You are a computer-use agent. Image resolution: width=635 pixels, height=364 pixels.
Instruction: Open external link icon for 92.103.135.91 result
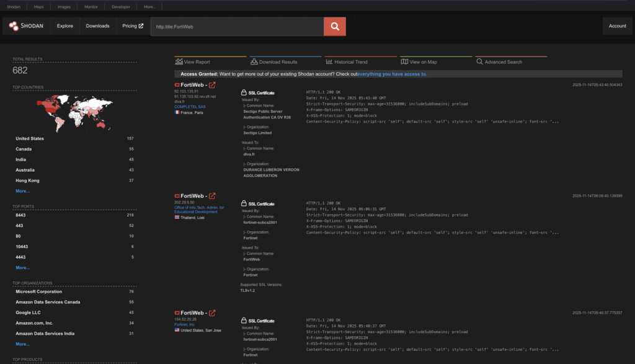tap(213, 85)
